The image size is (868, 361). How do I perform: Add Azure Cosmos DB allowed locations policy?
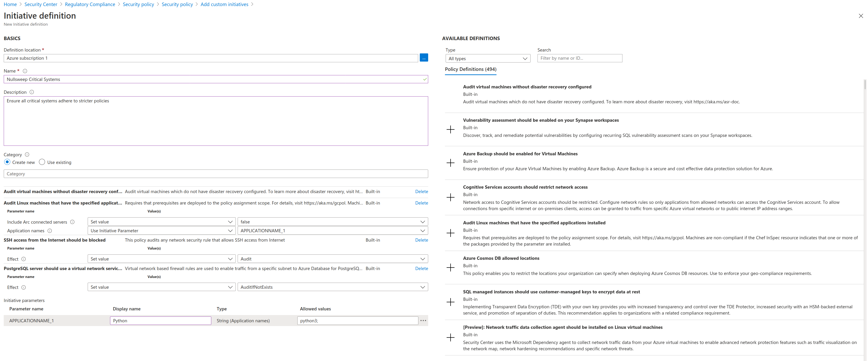click(450, 268)
